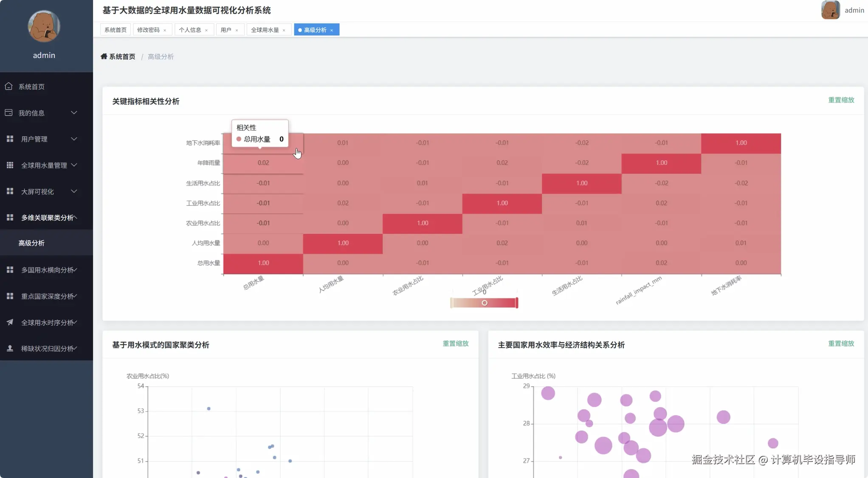Viewport: 868px width, 478px height.
Task: Switch to the 个人信息 tab
Action: (190, 30)
